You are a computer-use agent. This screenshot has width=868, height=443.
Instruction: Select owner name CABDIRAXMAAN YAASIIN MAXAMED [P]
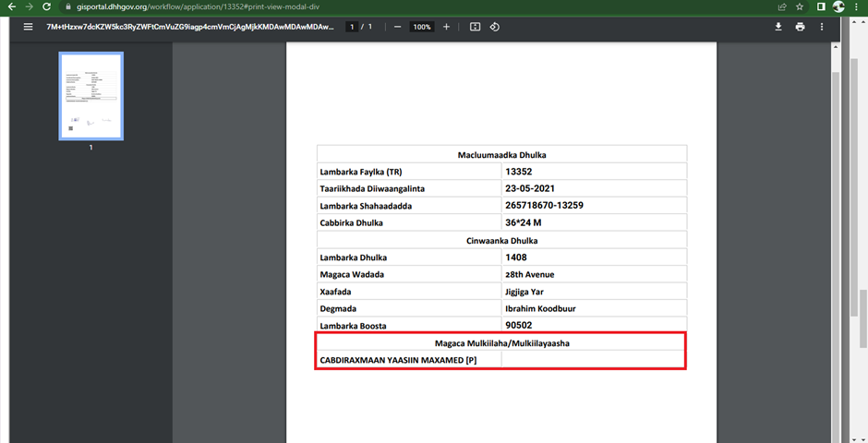pos(398,360)
